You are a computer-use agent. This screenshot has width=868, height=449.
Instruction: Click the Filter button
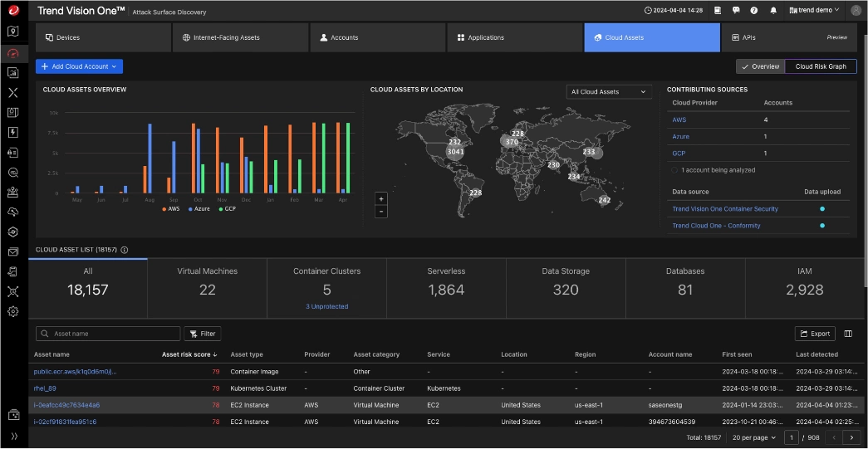coord(203,334)
